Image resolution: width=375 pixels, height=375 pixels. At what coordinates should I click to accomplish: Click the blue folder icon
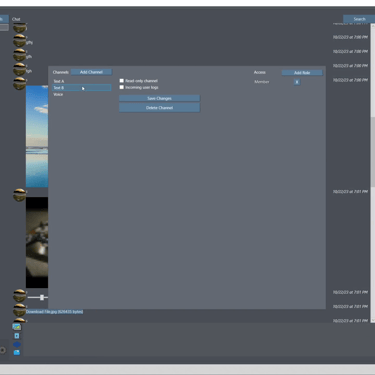coord(17,352)
